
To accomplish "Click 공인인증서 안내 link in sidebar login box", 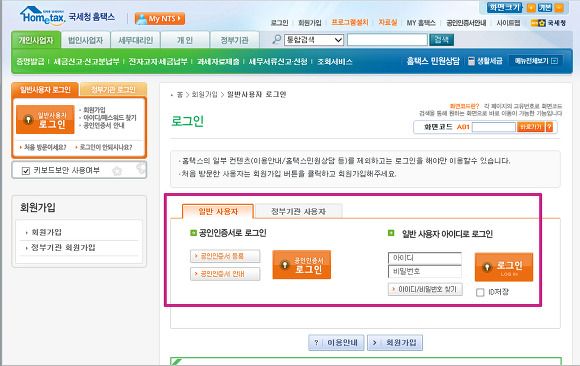I will 104,125.
